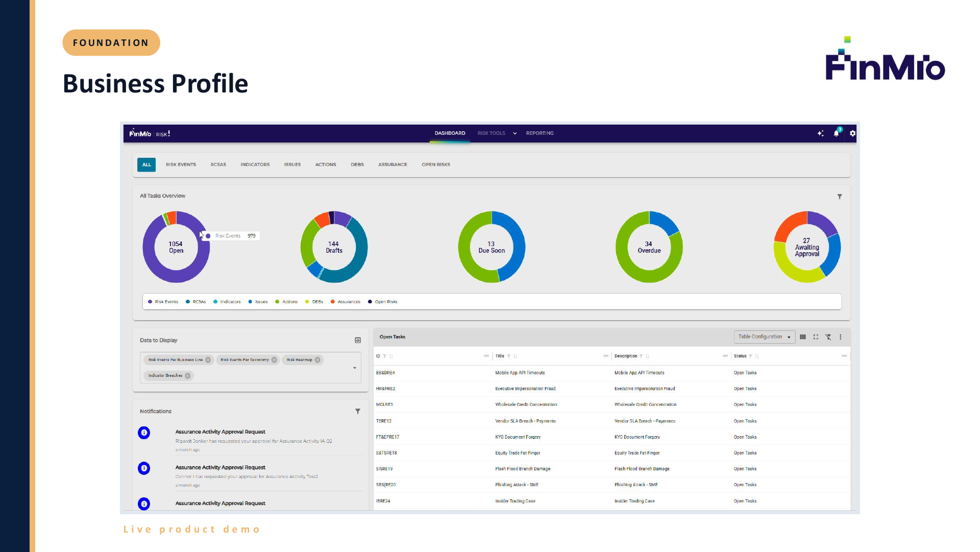
Task: Toggle Assurances in the chart legend
Action: (x=345, y=302)
